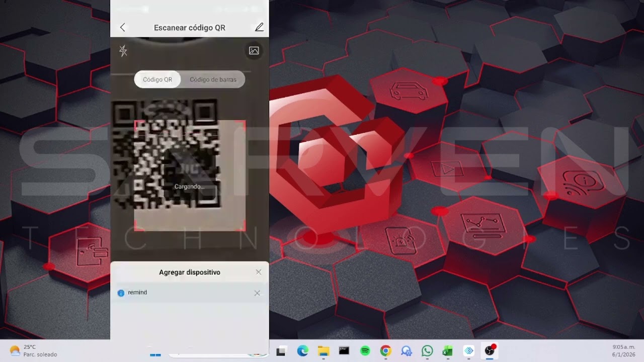Go back from Escanear código QR screen

click(x=122, y=28)
